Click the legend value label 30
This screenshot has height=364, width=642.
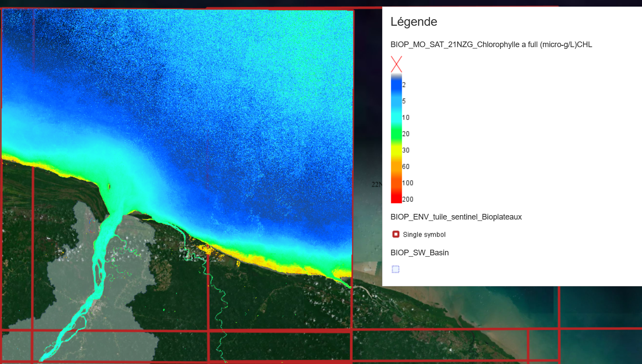pos(406,150)
